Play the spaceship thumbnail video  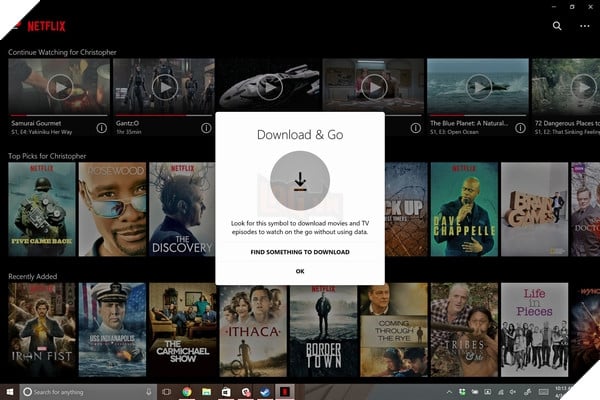269,87
